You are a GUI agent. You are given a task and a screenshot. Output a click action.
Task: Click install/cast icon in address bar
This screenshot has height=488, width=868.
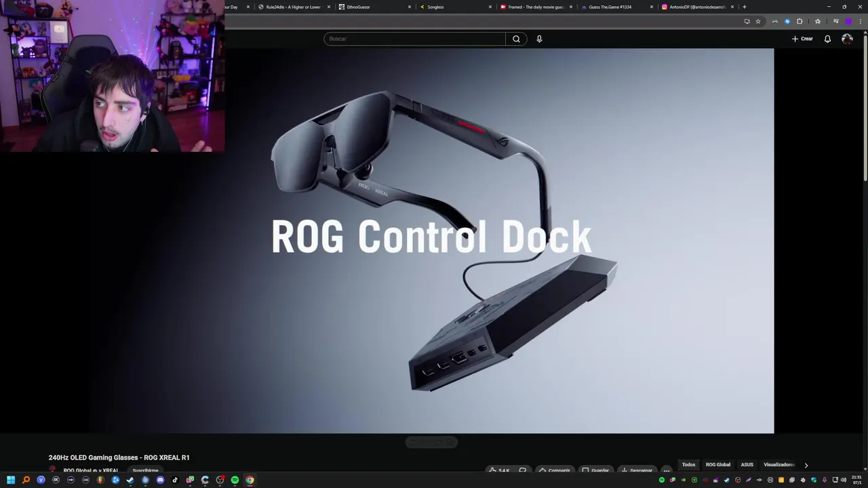coord(747,21)
